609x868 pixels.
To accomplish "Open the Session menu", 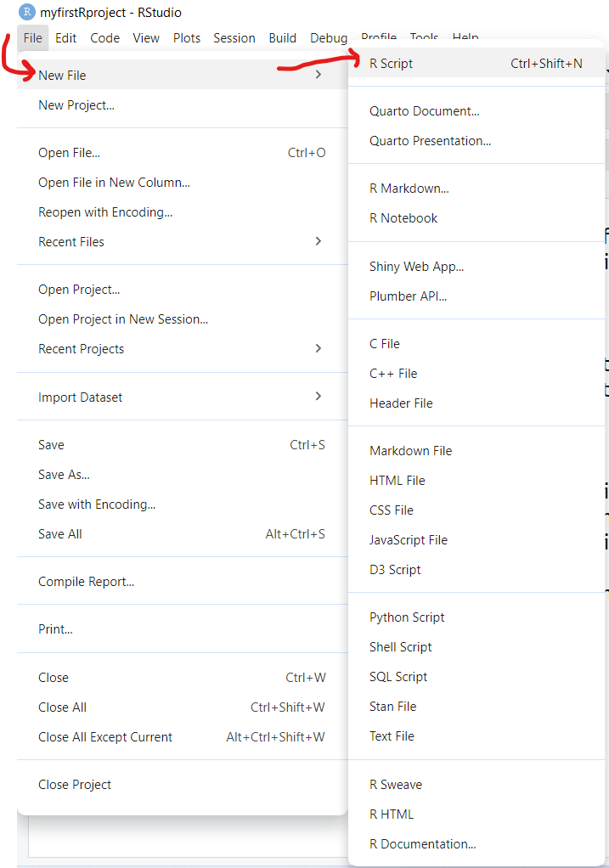I will tap(234, 38).
